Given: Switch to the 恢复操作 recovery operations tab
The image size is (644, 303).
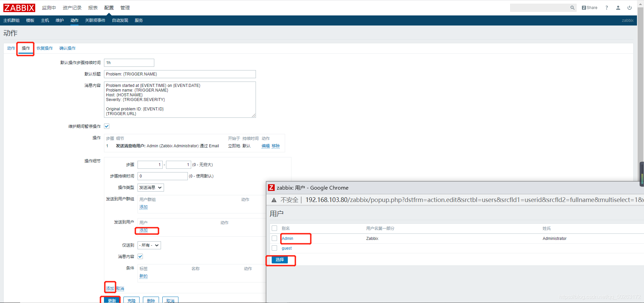Looking at the screenshot, I should (x=45, y=48).
